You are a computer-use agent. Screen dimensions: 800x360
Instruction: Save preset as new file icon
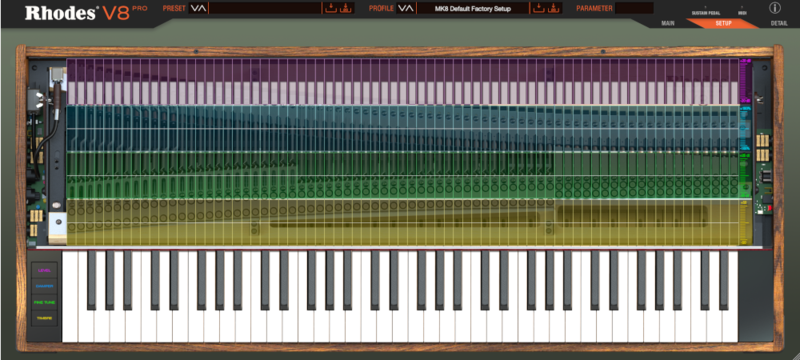(x=346, y=8)
